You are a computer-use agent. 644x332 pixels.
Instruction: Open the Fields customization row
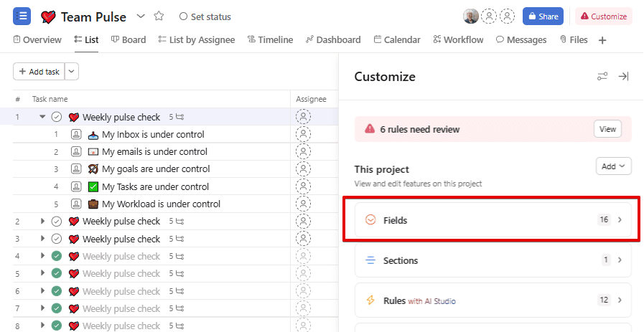click(x=493, y=220)
